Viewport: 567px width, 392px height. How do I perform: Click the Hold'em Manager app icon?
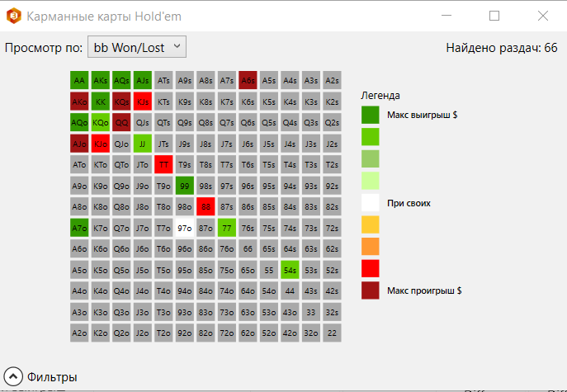pos(13,16)
